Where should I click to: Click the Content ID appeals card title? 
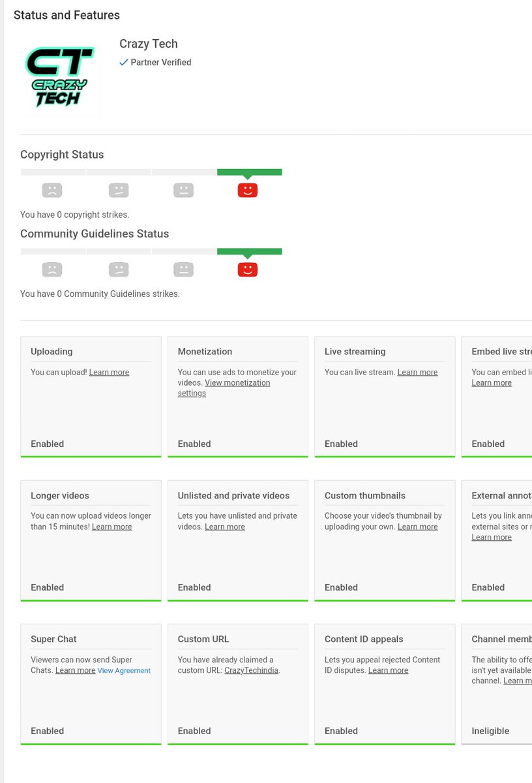(x=364, y=639)
